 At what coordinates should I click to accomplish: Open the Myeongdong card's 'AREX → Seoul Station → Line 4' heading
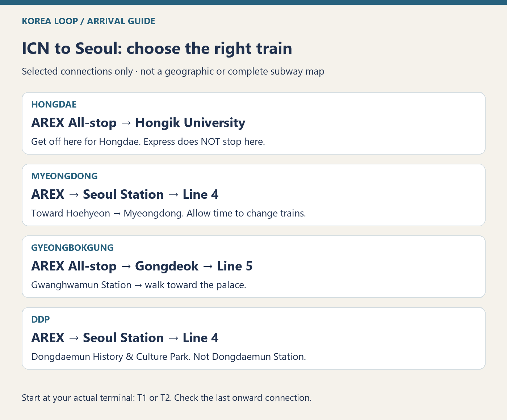coord(125,194)
